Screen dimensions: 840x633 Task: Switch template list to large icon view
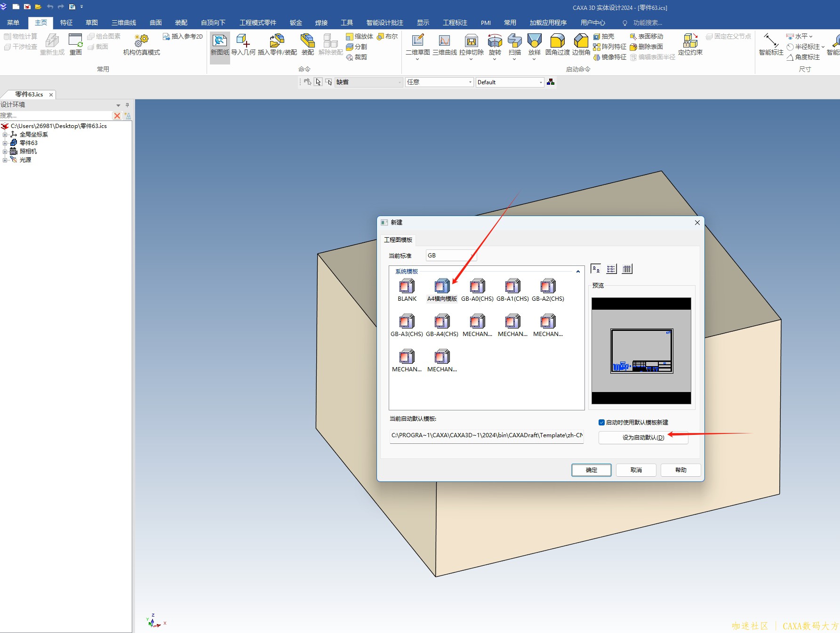(595, 269)
